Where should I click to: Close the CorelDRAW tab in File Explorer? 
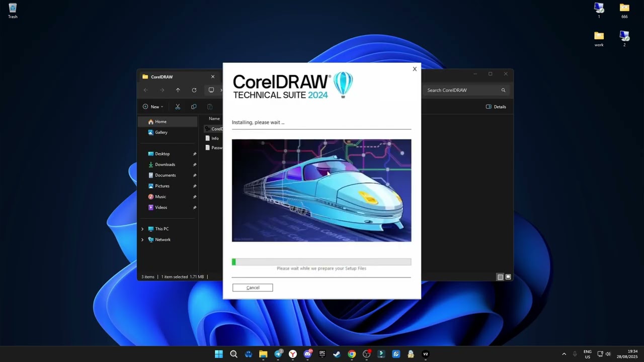tap(213, 77)
